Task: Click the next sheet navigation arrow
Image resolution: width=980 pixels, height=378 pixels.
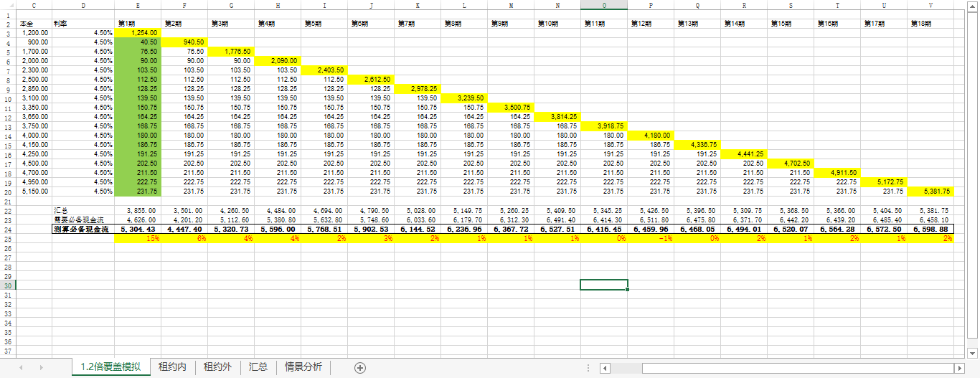Action: tap(42, 367)
